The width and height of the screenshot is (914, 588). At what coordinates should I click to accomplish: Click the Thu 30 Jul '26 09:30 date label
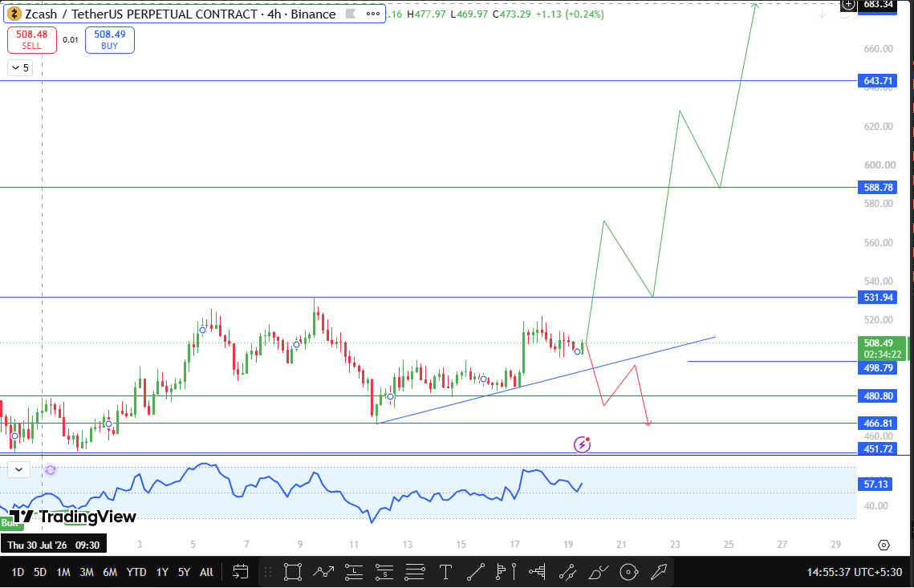[54, 545]
